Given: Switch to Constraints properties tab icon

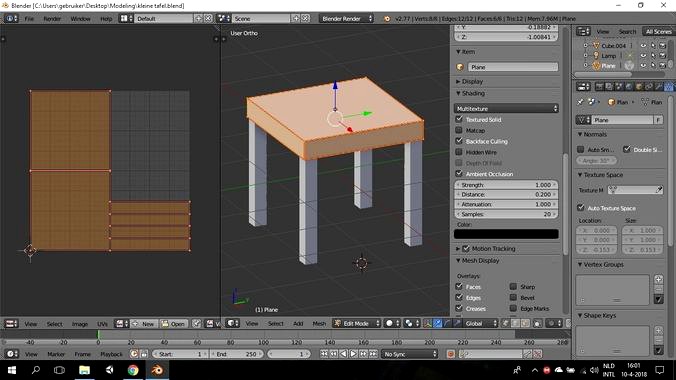Looking at the screenshot, I should [649, 87].
